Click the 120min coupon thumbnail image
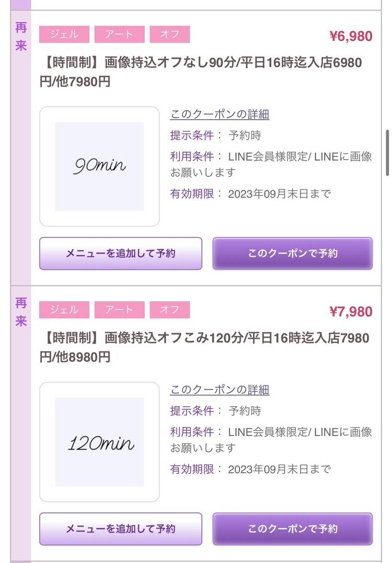The width and height of the screenshot is (392, 563). point(99,442)
